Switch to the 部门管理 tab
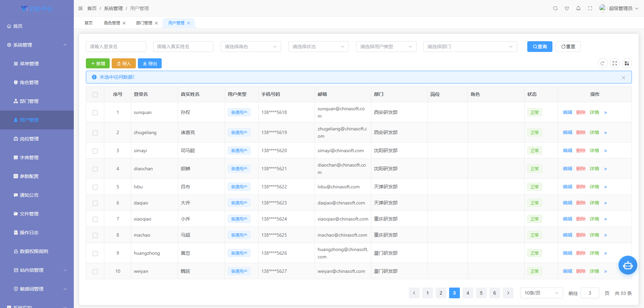The width and height of the screenshot is (644, 308). tap(144, 23)
